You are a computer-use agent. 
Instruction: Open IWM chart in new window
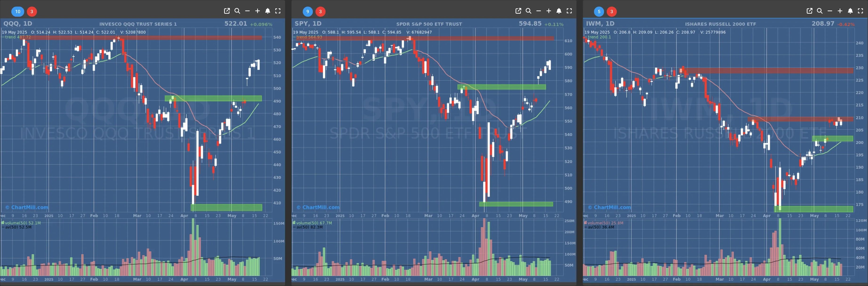[809, 11]
